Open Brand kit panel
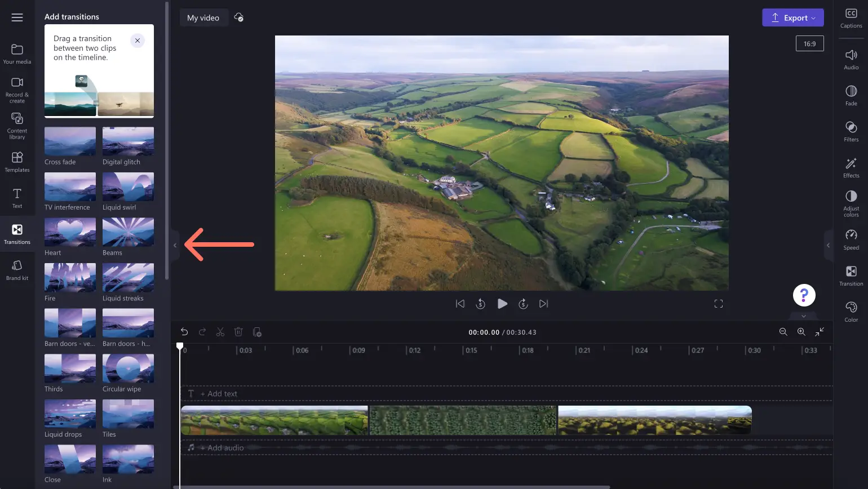This screenshot has height=489, width=868. pyautogui.click(x=17, y=270)
